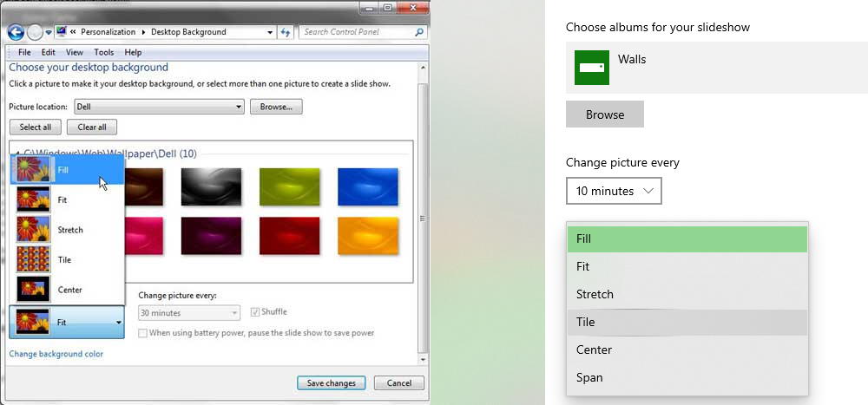Open the 10 minutes dropdown
Image resolution: width=868 pixels, height=405 pixels.
(614, 191)
